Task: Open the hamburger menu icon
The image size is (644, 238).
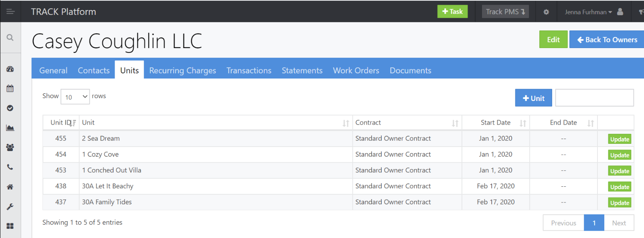Action: tap(10, 12)
